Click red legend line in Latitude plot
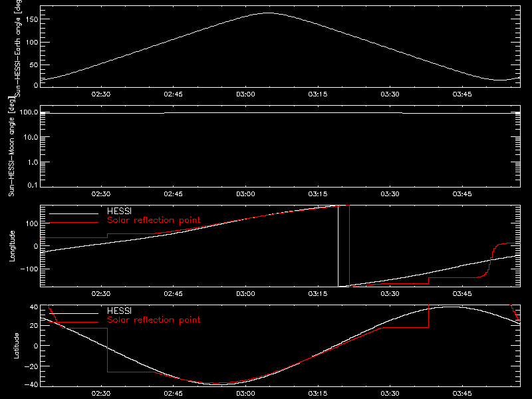Screen dimensions: 532x399 (x=74, y=323)
